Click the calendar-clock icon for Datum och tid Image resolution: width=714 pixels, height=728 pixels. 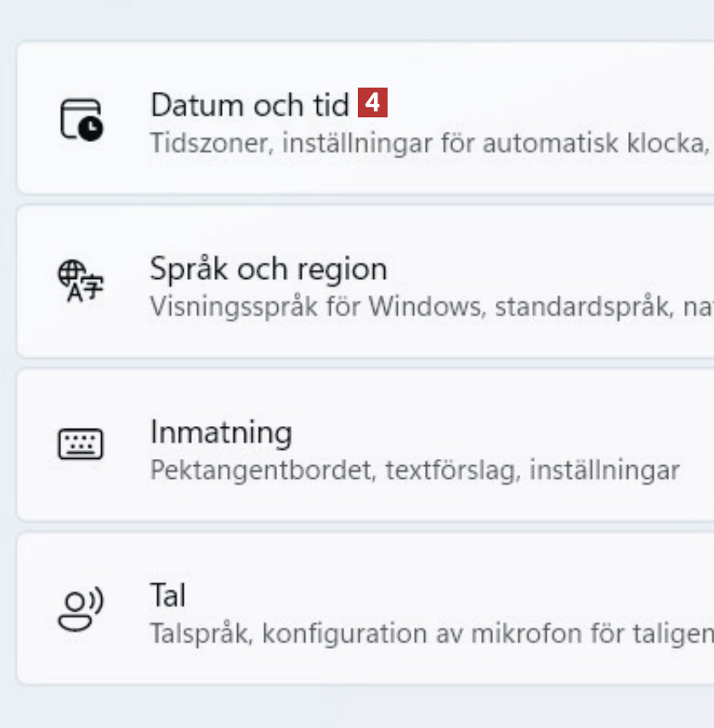click(81, 119)
